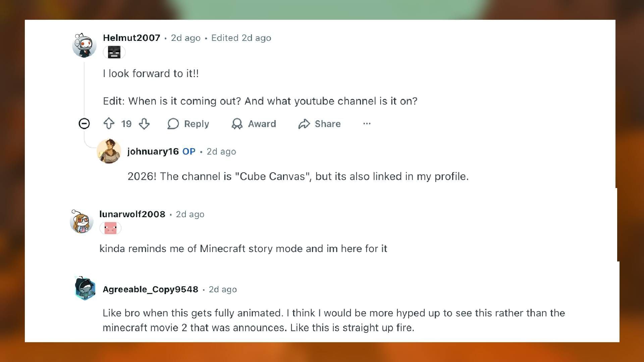The image size is (644, 362).
Task: Click the lunarwolf2008 username link
Action: coord(132,214)
